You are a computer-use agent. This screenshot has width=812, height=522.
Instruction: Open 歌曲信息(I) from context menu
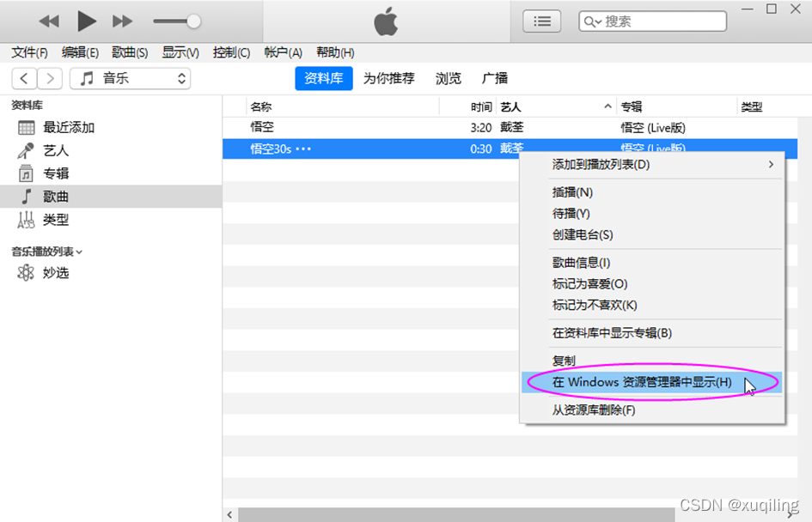(x=652, y=263)
